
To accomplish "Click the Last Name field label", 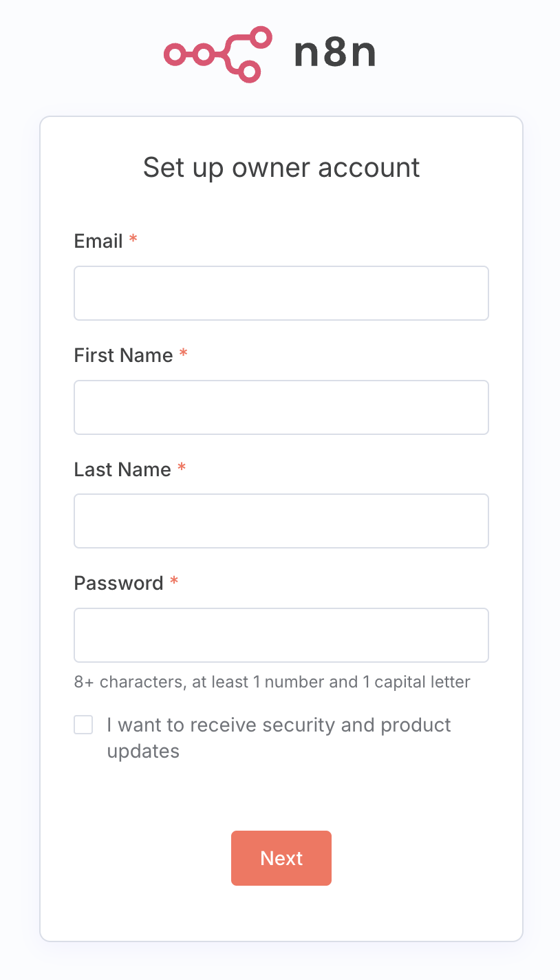I will point(122,469).
